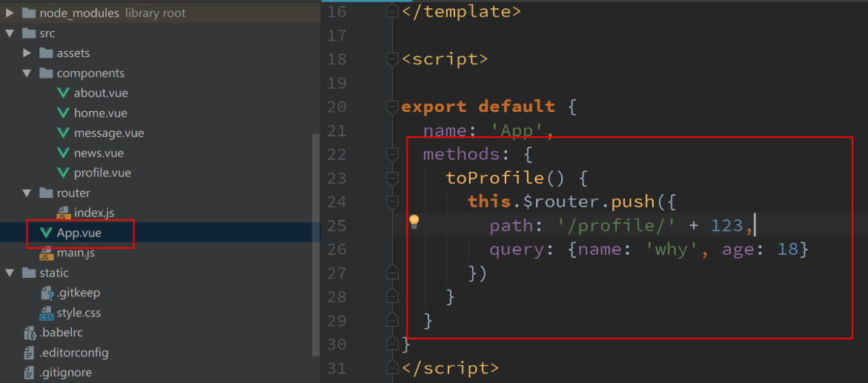Click the file icon beside .babelrc
The width and height of the screenshot is (868, 383).
click(x=30, y=333)
